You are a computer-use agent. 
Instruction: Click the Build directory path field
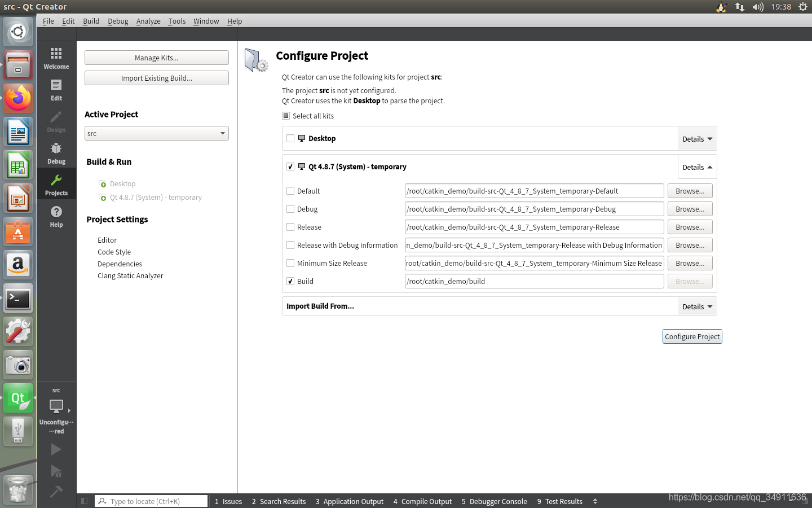[x=535, y=281]
